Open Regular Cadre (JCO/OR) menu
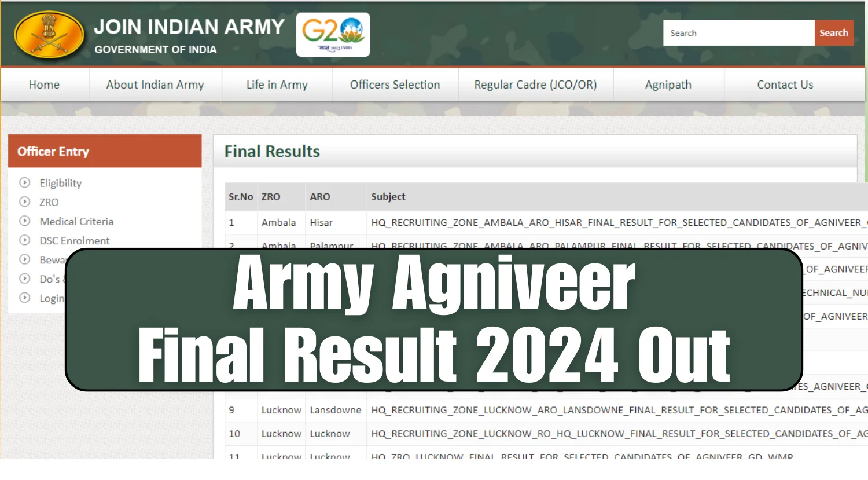Screen dimensions: 868x480 click(x=535, y=85)
